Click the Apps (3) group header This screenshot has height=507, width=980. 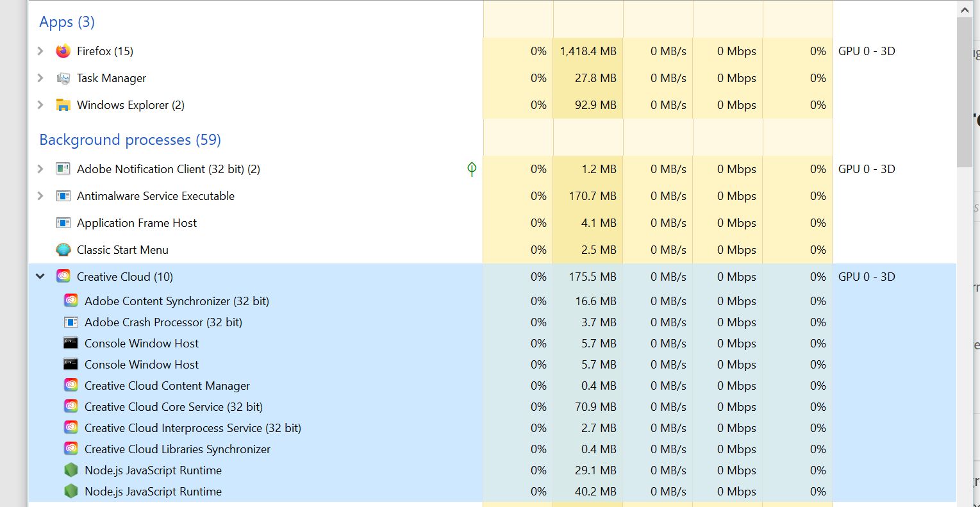66,22
